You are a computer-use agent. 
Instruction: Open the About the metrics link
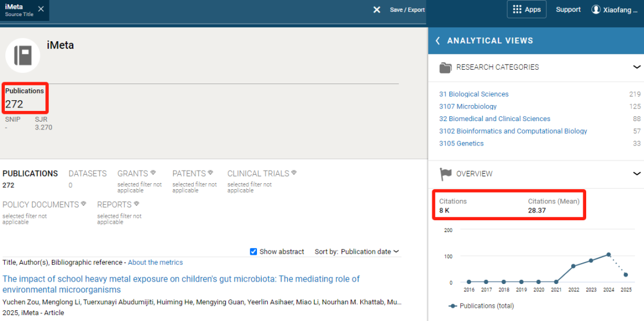click(155, 262)
